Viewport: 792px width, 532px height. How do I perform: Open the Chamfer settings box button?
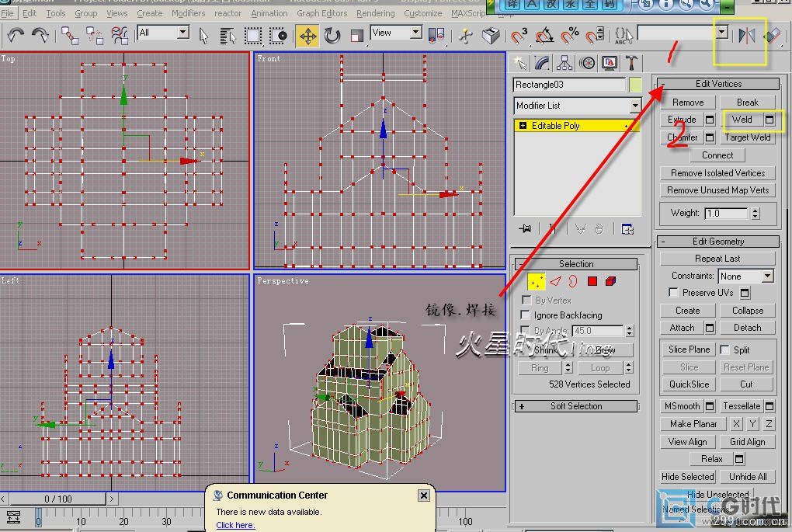click(710, 137)
